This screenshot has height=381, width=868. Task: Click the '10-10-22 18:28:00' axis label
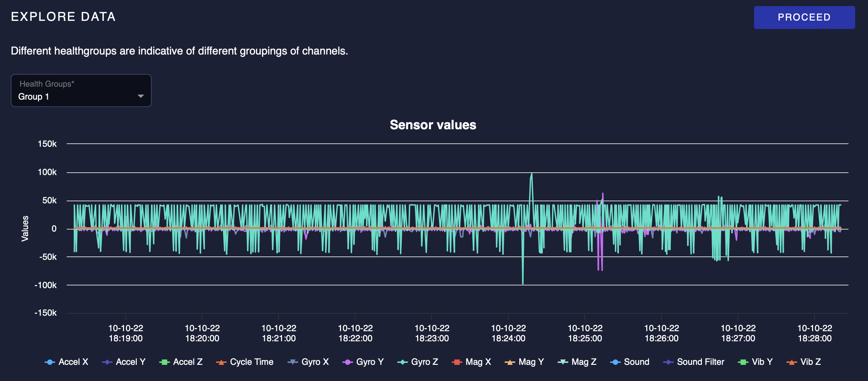(x=815, y=333)
